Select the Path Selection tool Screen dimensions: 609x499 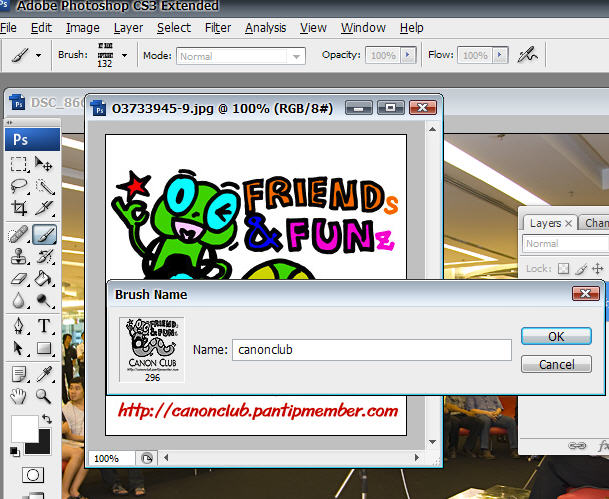18,348
